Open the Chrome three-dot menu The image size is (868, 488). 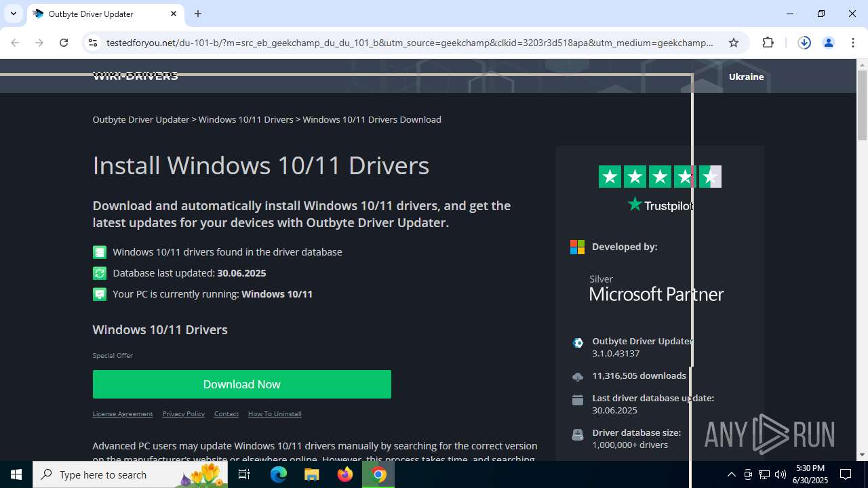[x=852, y=43]
